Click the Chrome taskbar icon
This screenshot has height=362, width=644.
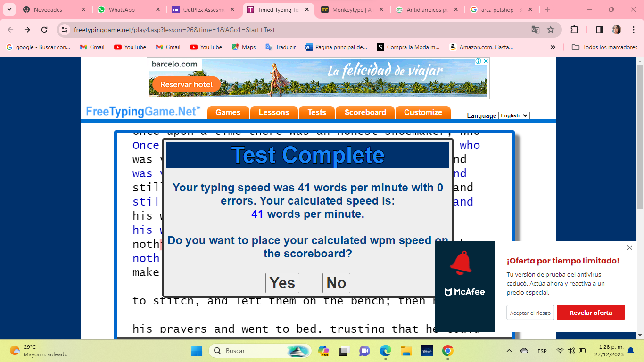[x=447, y=351]
